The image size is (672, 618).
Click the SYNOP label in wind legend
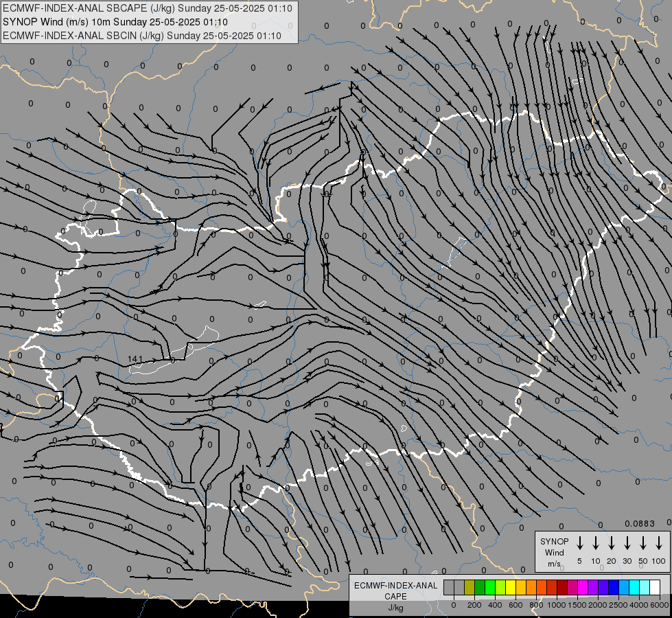[x=554, y=541]
